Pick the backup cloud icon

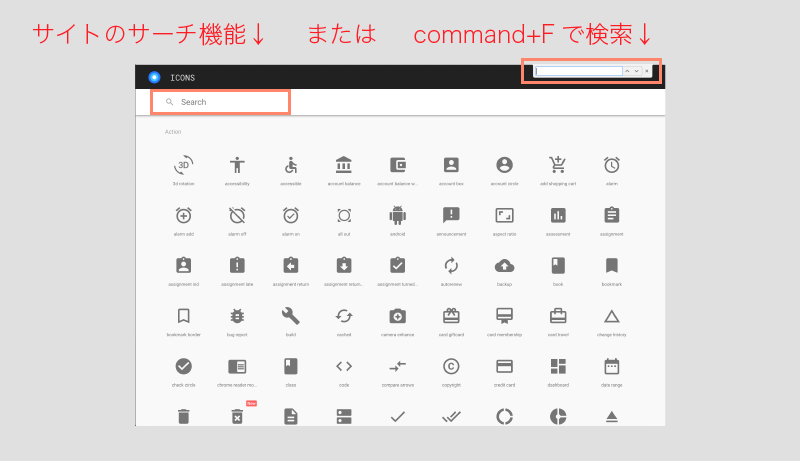(x=505, y=265)
